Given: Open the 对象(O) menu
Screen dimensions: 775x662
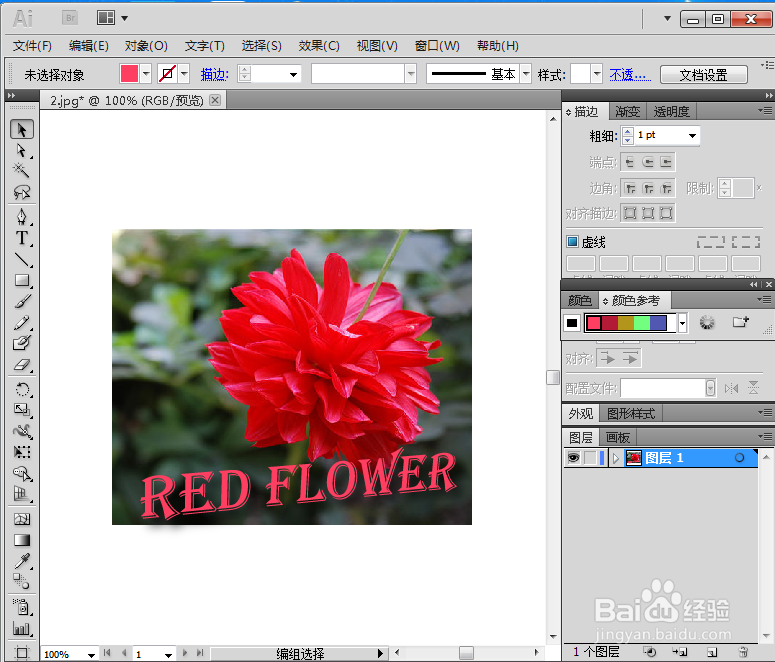Looking at the screenshot, I should (146, 46).
